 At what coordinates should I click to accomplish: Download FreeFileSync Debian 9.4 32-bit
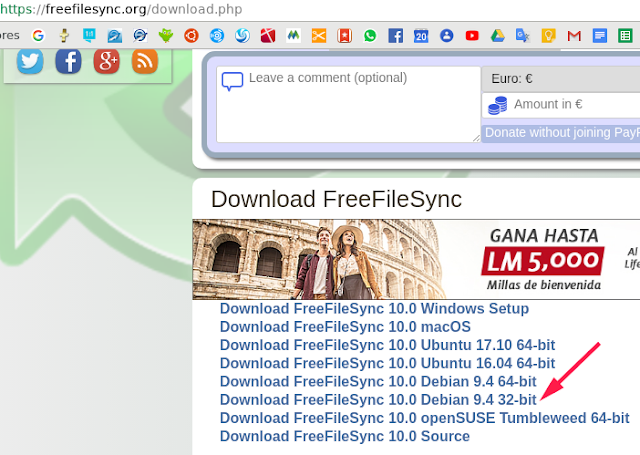click(378, 400)
